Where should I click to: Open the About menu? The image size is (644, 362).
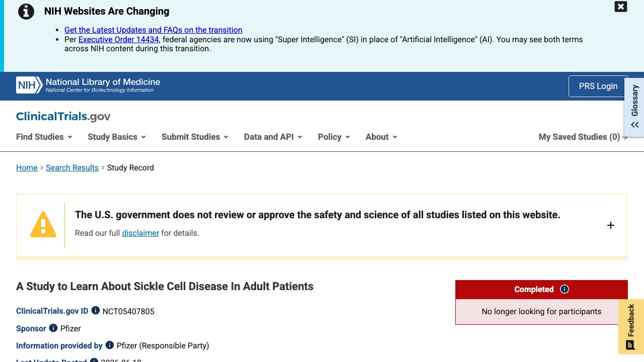click(x=381, y=137)
